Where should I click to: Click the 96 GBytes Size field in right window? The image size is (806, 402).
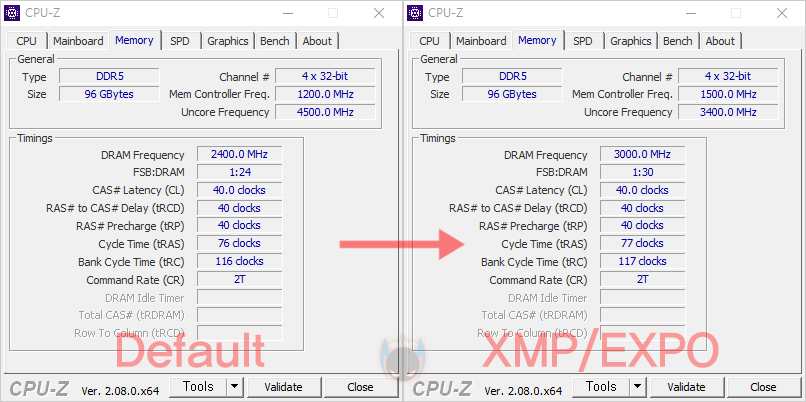[512, 94]
